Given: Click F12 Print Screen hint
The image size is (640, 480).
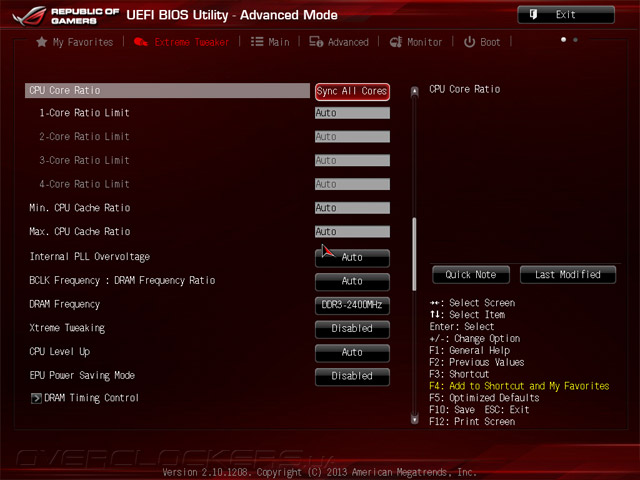Looking at the screenshot, I should [x=472, y=422].
